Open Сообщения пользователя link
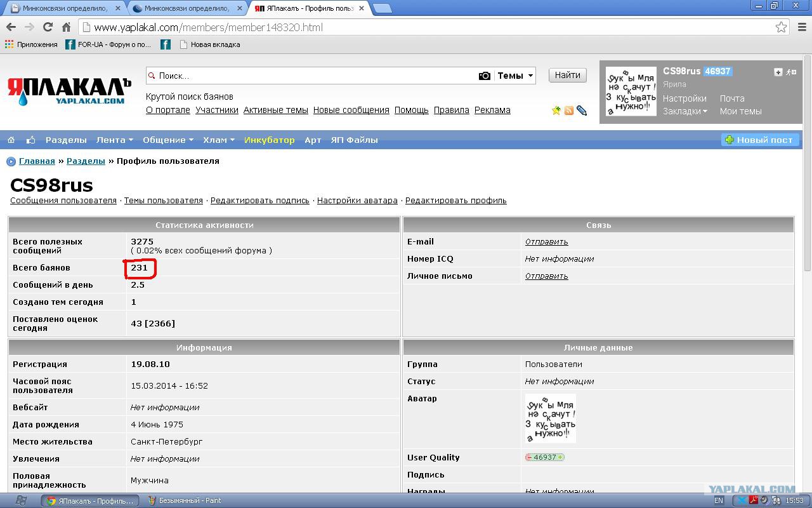Screen dimensions: 812x508 pyautogui.click(x=63, y=200)
